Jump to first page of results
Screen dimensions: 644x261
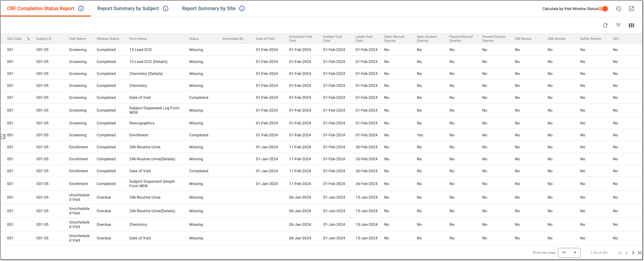pos(620,253)
